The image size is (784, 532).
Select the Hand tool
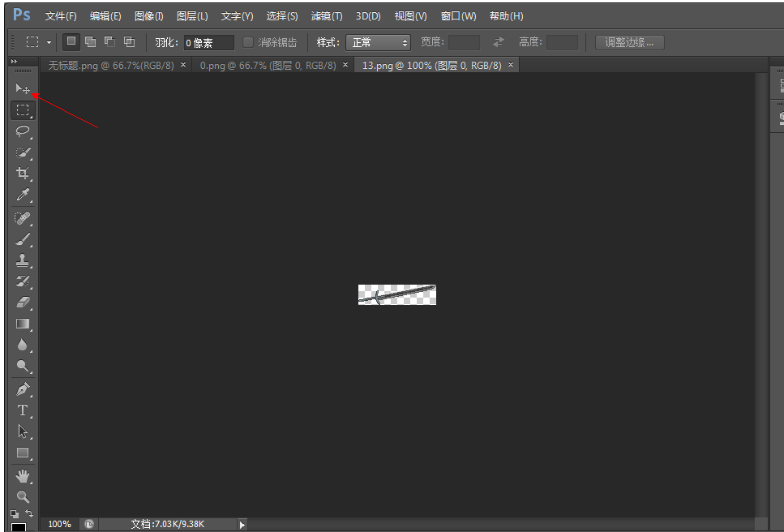pyautogui.click(x=22, y=476)
